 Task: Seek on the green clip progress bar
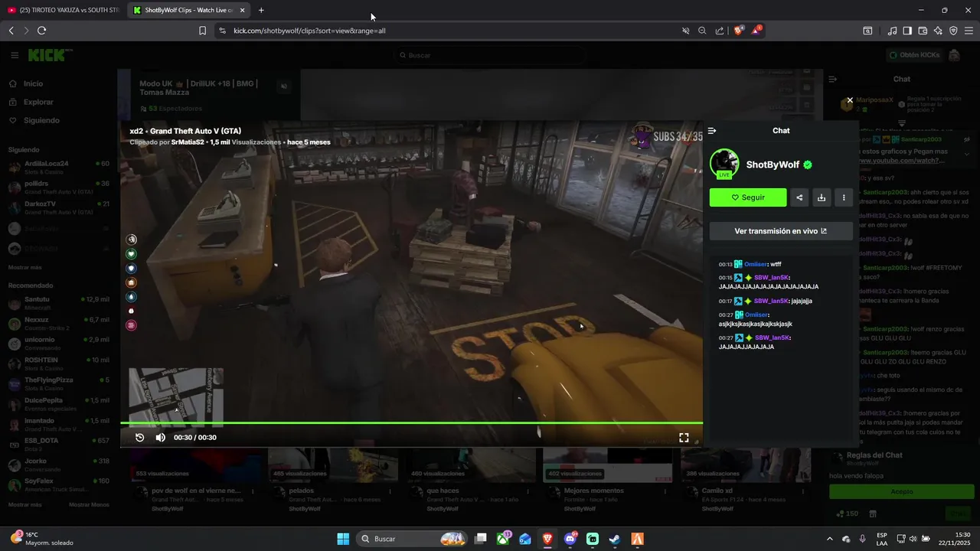click(x=411, y=422)
